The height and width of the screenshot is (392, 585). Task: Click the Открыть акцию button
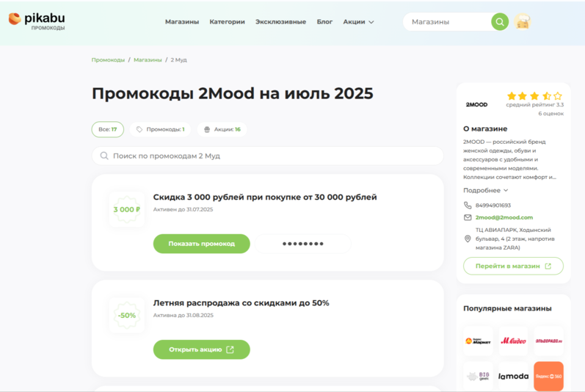[201, 349]
